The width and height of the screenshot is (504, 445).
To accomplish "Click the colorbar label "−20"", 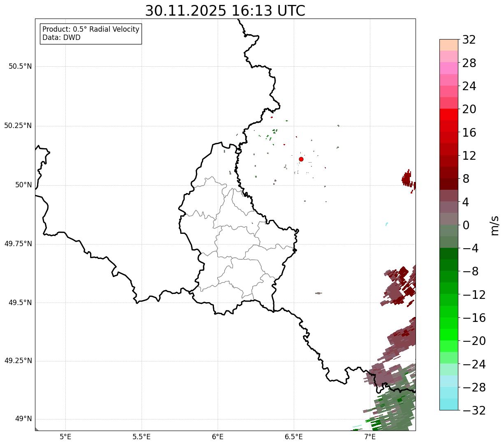I will (x=474, y=341).
